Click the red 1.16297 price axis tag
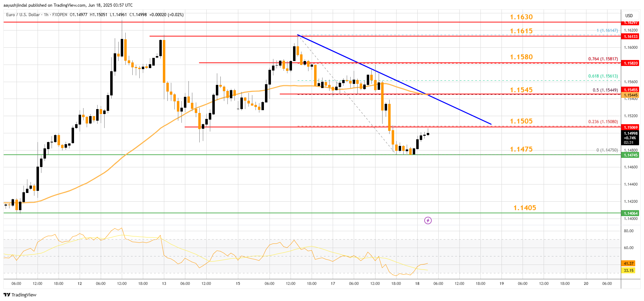Image resolution: width=644 pixels, height=301 pixels. (x=630, y=22)
